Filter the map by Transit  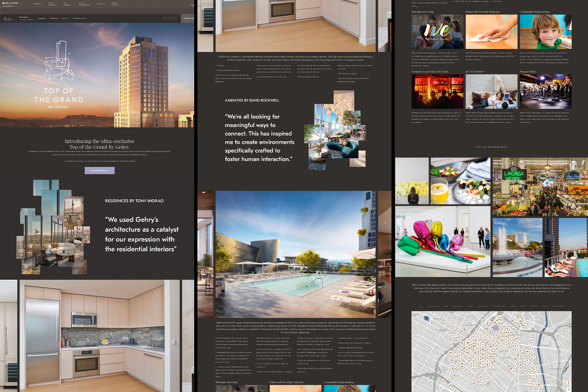pos(545,306)
